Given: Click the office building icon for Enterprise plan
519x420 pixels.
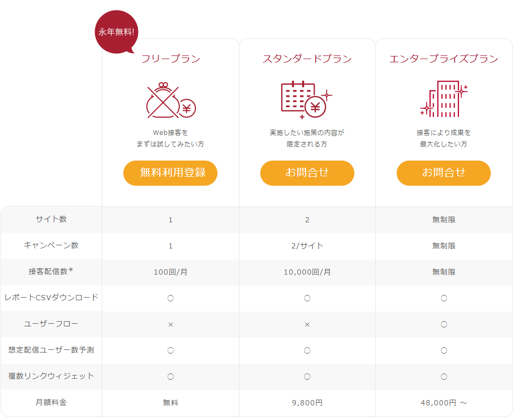Looking at the screenshot, I should (x=443, y=99).
